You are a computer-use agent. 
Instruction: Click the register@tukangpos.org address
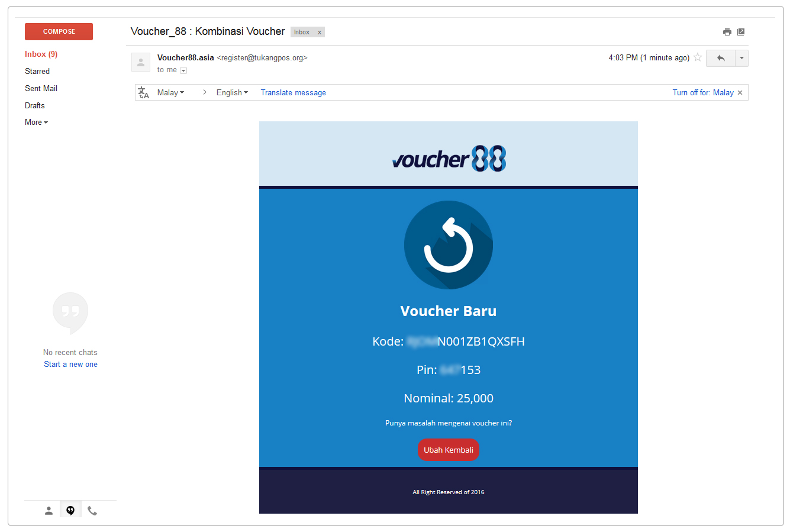click(262, 58)
